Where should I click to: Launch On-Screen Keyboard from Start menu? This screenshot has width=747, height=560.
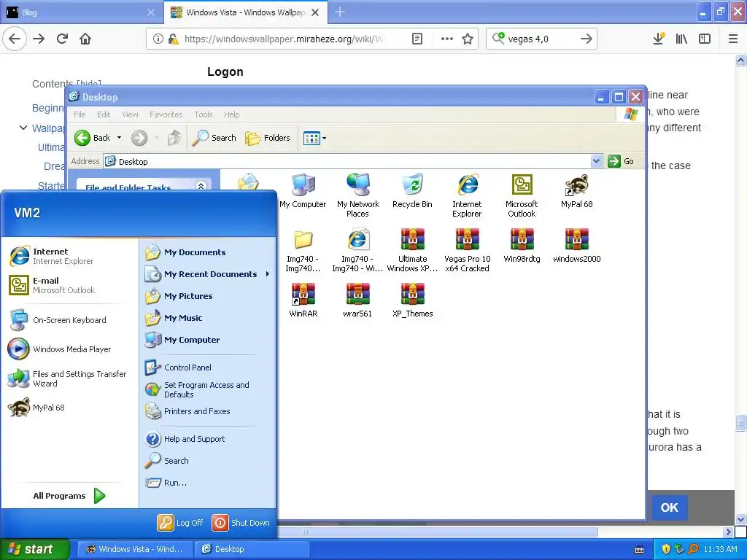click(70, 320)
